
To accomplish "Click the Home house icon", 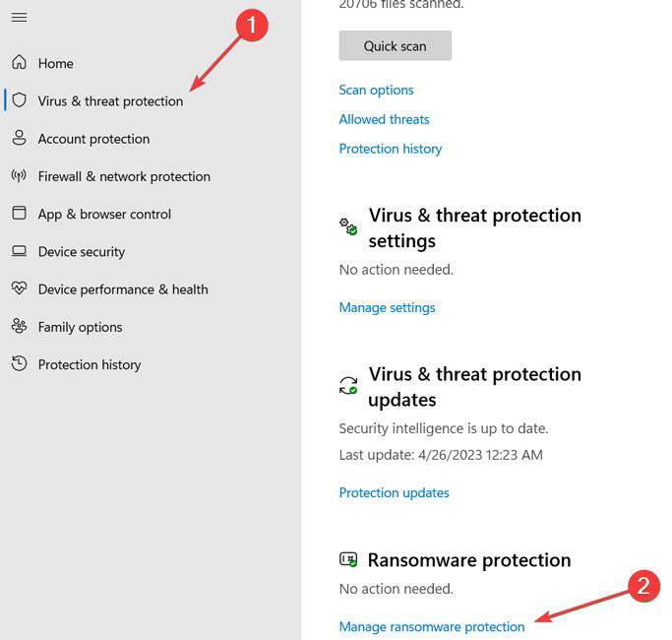I will tap(20, 62).
